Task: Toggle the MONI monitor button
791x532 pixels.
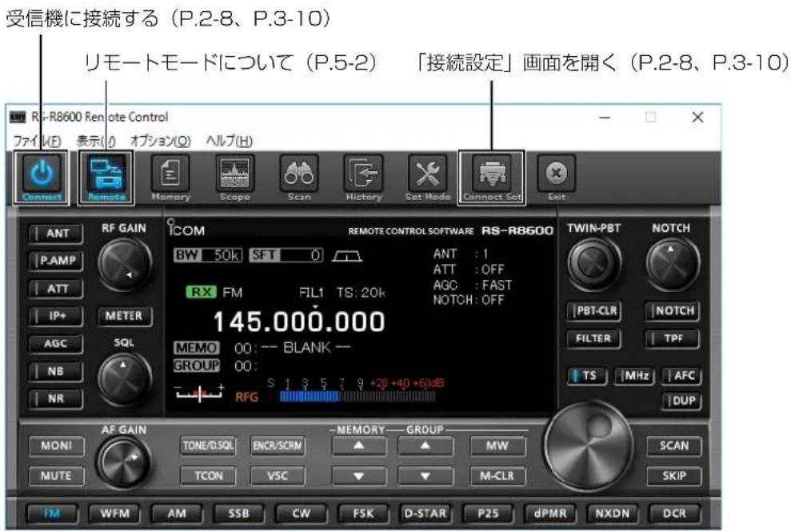Action: (56, 446)
